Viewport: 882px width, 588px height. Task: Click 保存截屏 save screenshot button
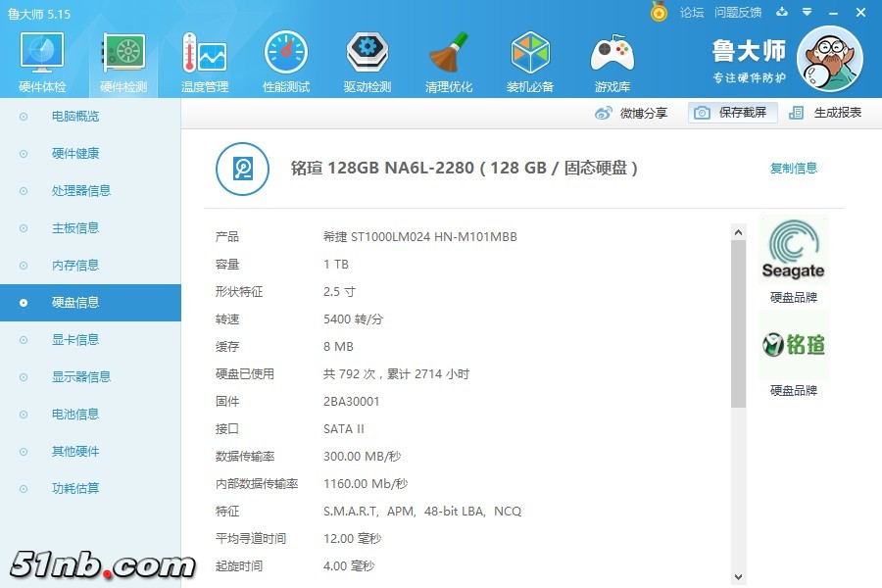(x=732, y=113)
